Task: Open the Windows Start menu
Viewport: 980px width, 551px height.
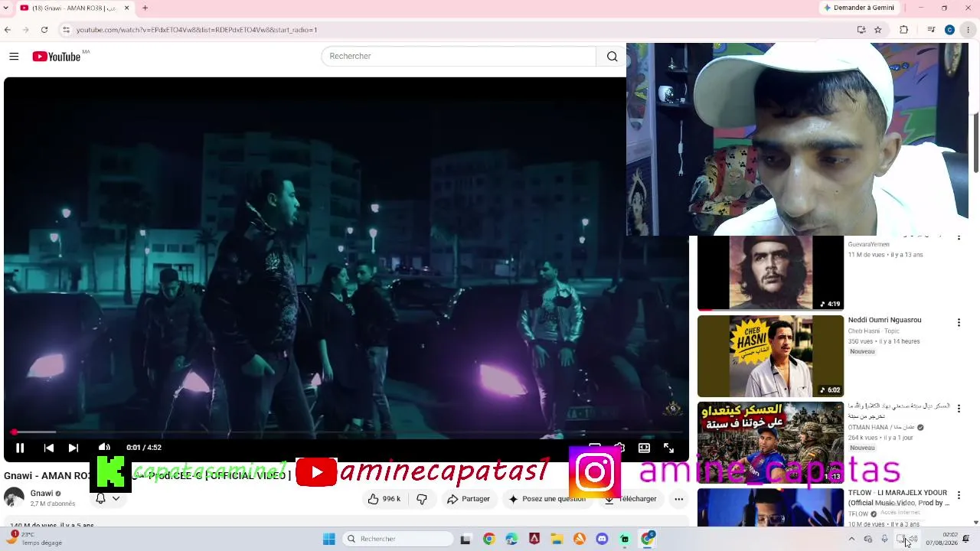Action: click(x=329, y=539)
